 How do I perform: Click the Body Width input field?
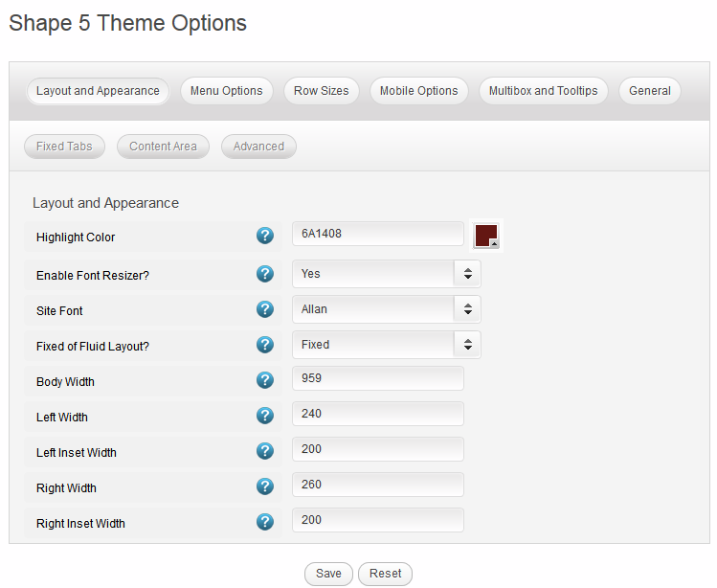(377, 378)
